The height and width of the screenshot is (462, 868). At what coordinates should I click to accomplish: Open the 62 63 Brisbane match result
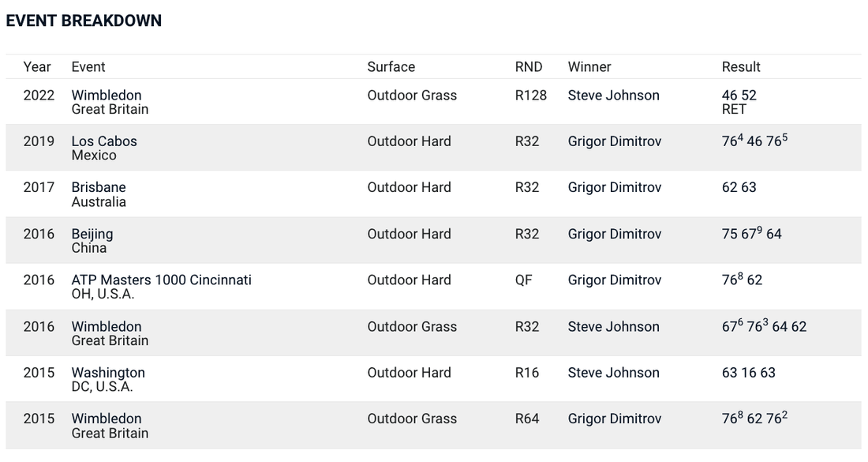coord(739,188)
